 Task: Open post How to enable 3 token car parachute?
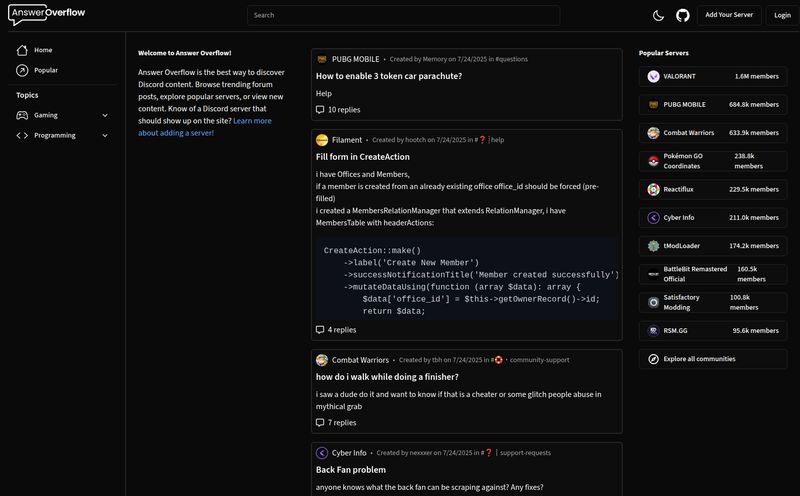tap(389, 76)
